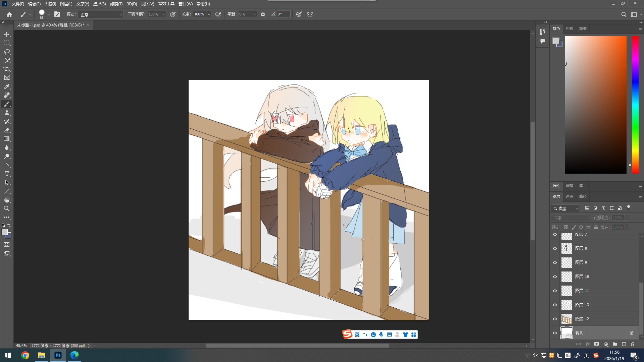This screenshot has height=362, width=644.
Task: Choose the Horizontal Type tool
Action: 7,174
